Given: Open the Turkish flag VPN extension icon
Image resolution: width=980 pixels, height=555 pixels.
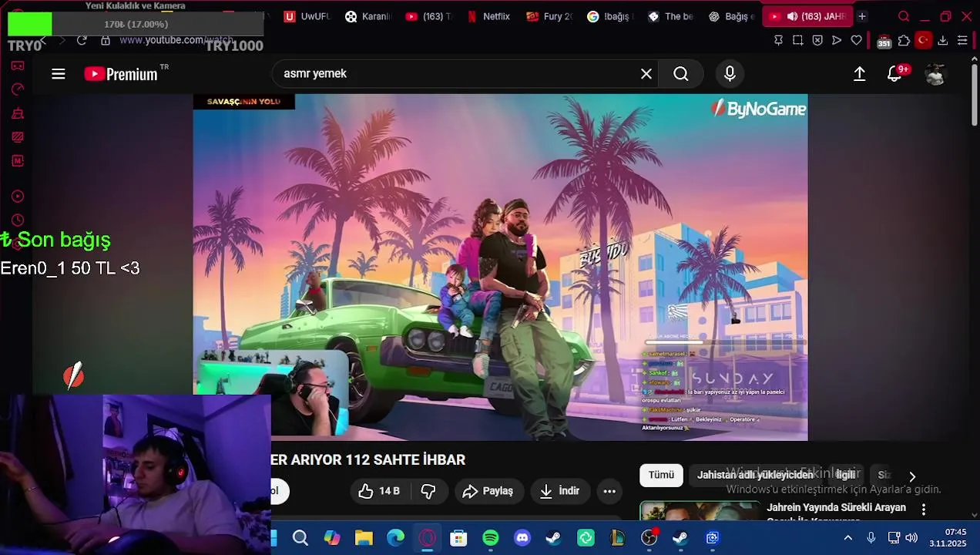Looking at the screenshot, I should [x=923, y=40].
